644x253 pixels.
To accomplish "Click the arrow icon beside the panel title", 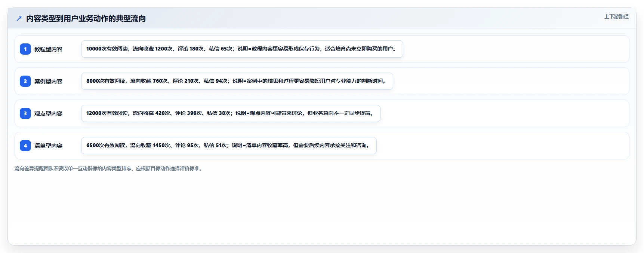I will point(19,18).
